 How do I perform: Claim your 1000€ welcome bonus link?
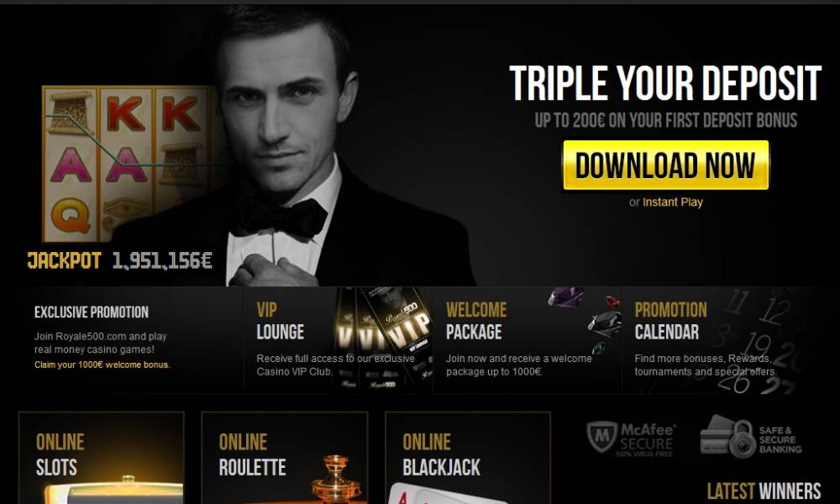[102, 365]
